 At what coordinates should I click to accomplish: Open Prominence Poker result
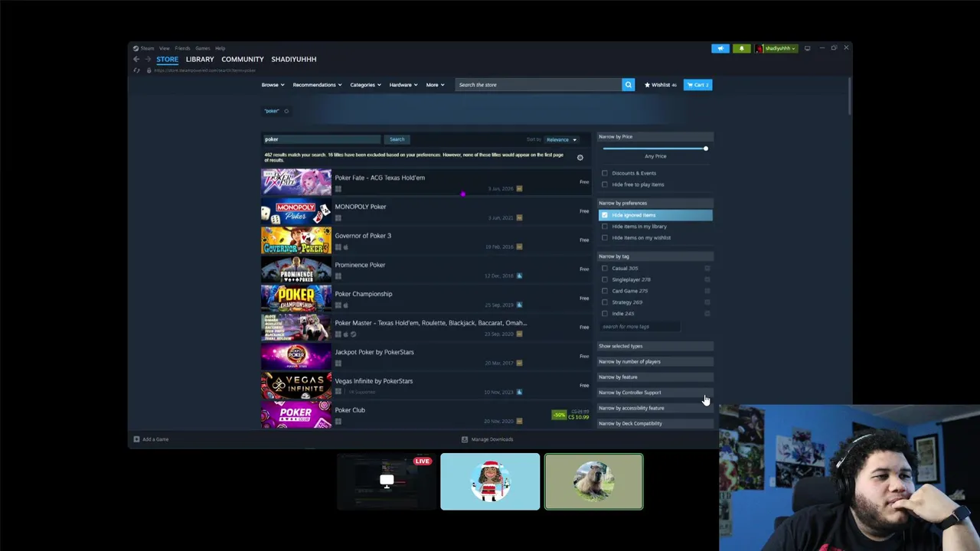(x=425, y=269)
